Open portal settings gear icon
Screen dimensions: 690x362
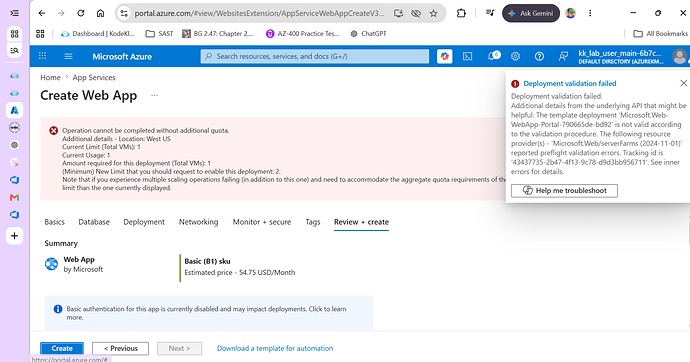pyautogui.click(x=515, y=56)
